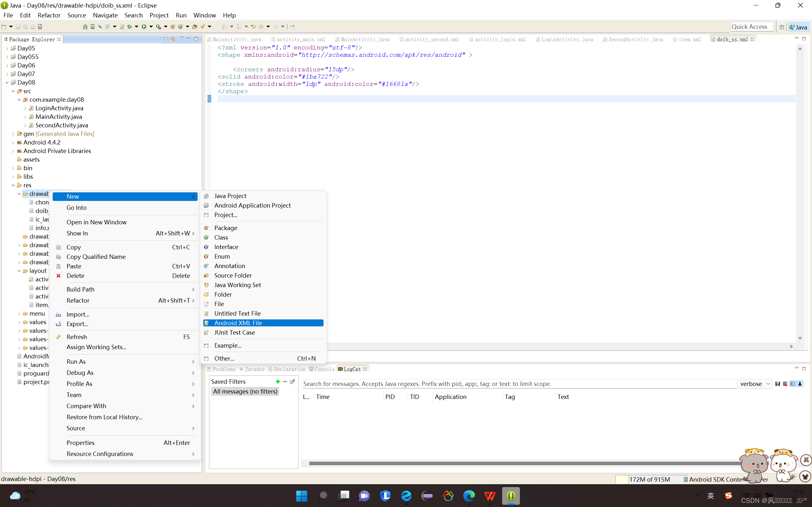Switch to the MainActivity.java editor tab
This screenshot has height=507, width=812.
tap(235, 39)
